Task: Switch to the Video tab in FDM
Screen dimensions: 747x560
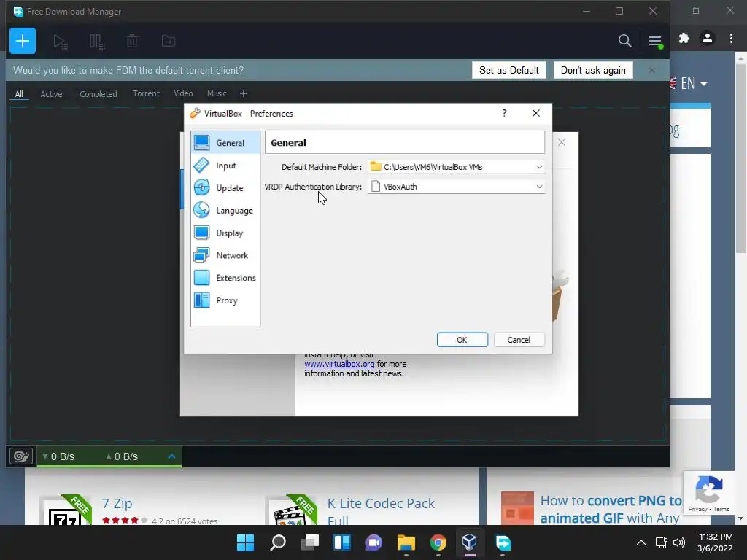Action: [x=183, y=93]
